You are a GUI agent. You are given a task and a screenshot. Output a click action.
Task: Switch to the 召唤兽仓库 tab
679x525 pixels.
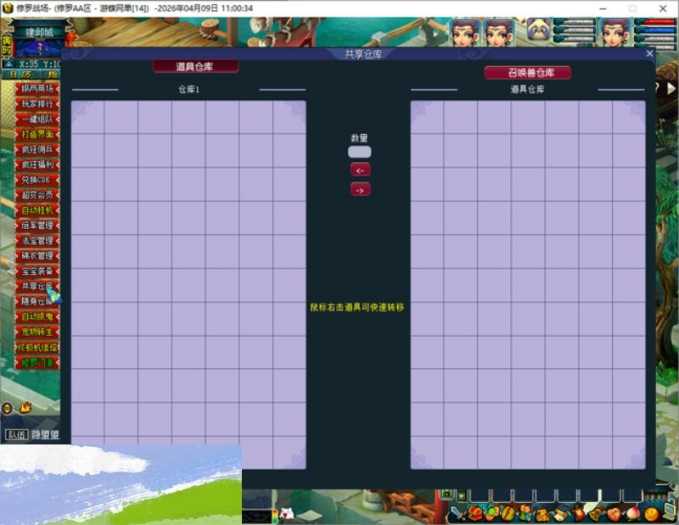coord(528,72)
